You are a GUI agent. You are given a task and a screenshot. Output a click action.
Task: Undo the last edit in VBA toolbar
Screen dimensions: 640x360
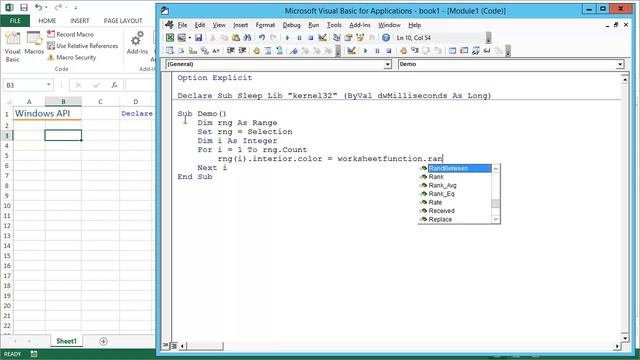[x=262, y=38]
